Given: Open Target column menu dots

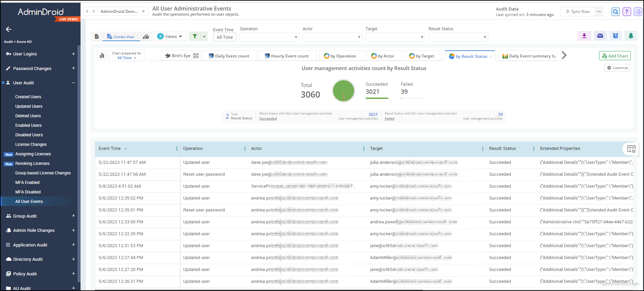Looking at the screenshot, I should (483, 149).
